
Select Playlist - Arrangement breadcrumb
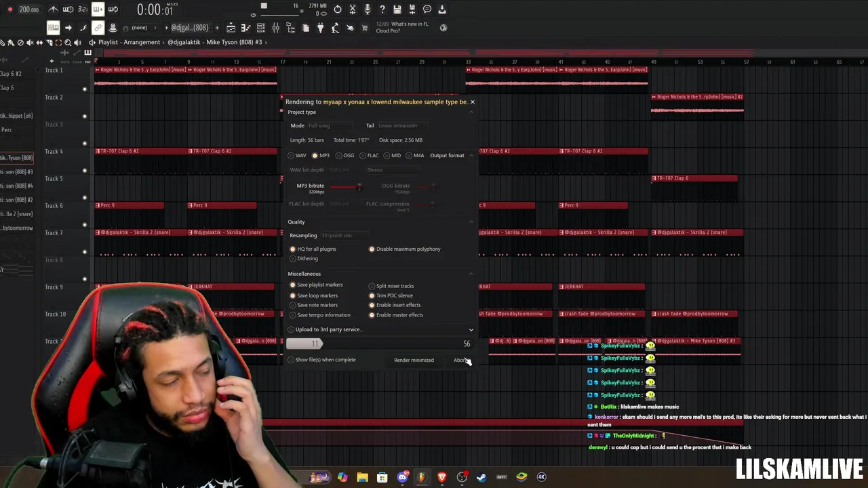(129, 42)
